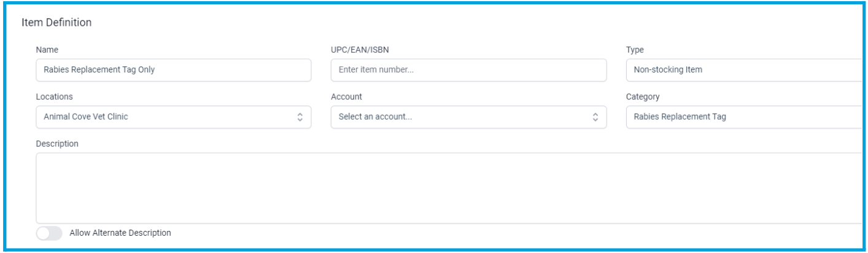Click inside the Description text area
The height and width of the screenshot is (253, 868).
pos(450,188)
